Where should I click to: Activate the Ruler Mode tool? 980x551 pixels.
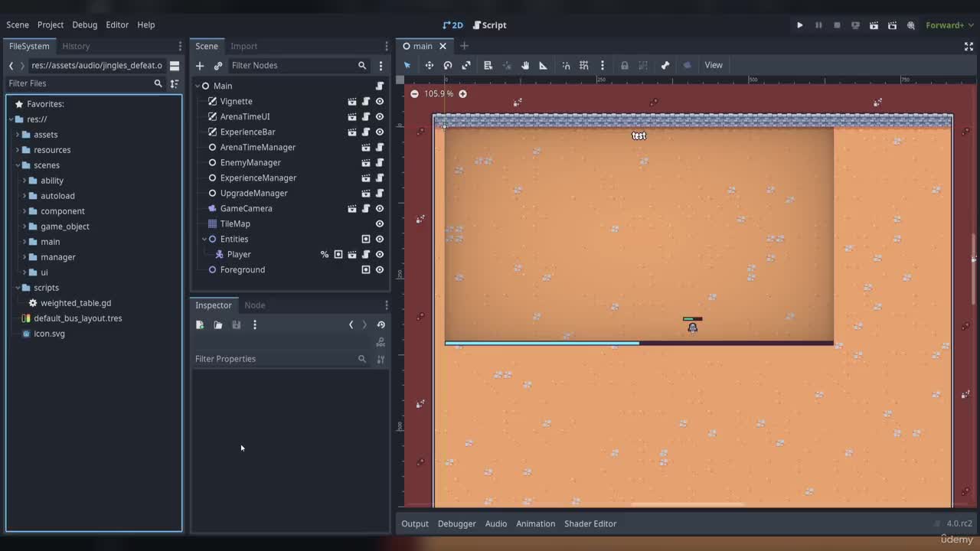point(544,65)
